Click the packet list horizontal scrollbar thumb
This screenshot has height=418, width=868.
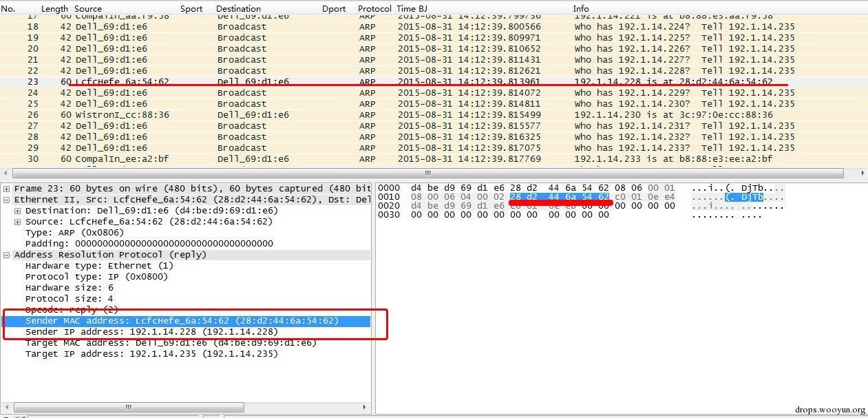click(427, 173)
